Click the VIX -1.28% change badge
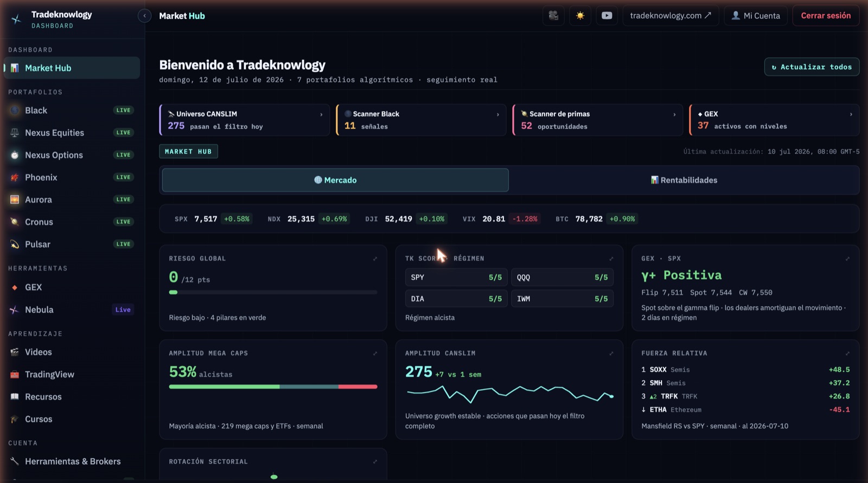868x483 pixels. (525, 219)
